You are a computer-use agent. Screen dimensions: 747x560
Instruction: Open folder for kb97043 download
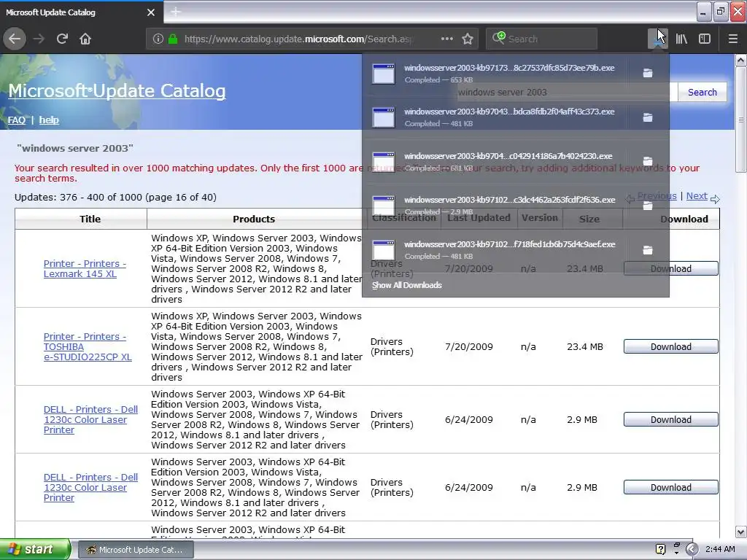[648, 117]
